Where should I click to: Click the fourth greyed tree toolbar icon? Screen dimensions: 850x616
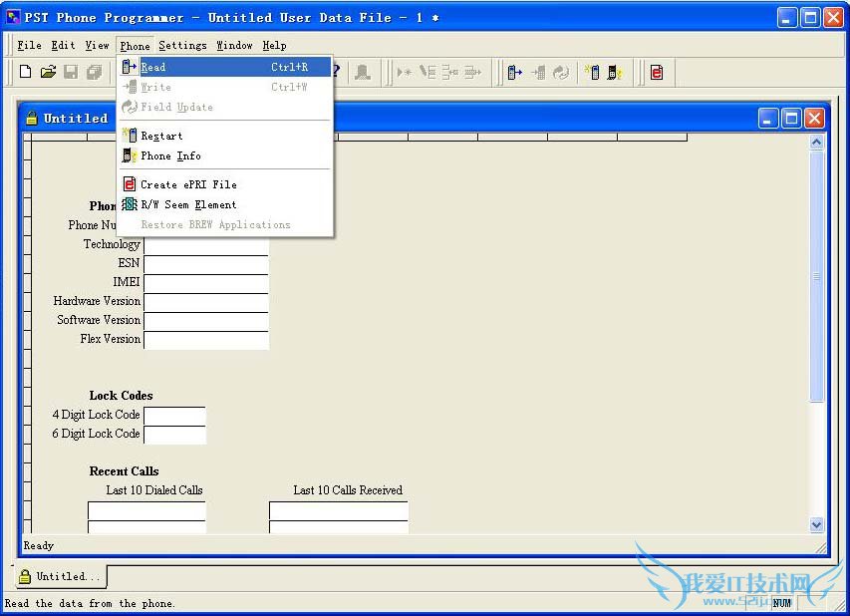473,72
